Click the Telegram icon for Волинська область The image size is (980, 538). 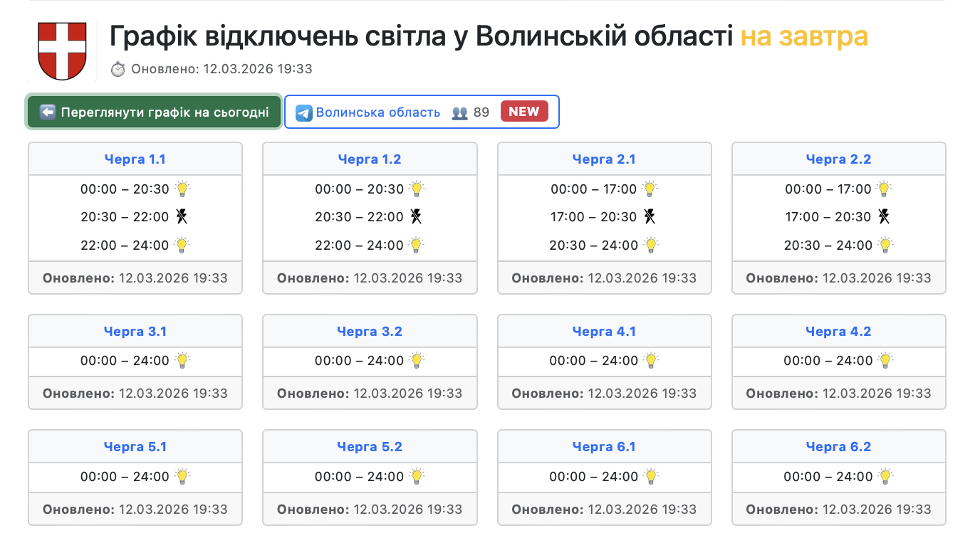(304, 113)
